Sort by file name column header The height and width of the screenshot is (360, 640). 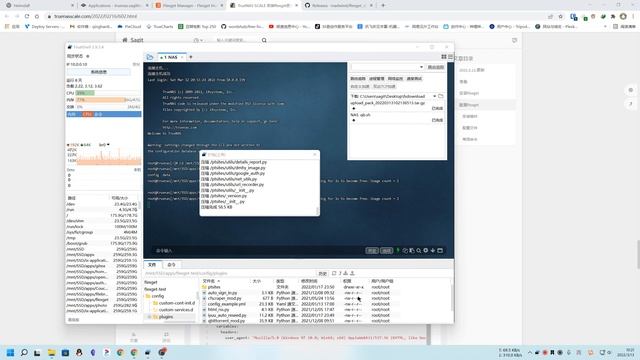point(210,281)
